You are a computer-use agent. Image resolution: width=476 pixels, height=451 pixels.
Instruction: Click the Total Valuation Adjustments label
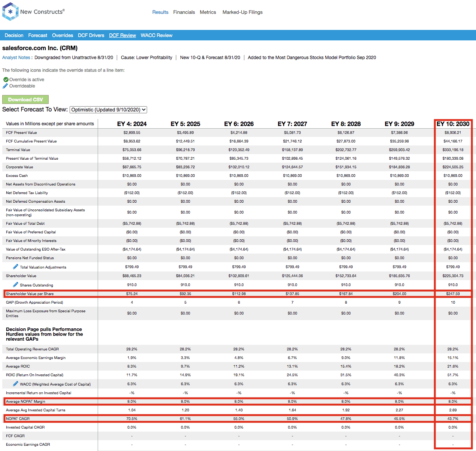43,267
